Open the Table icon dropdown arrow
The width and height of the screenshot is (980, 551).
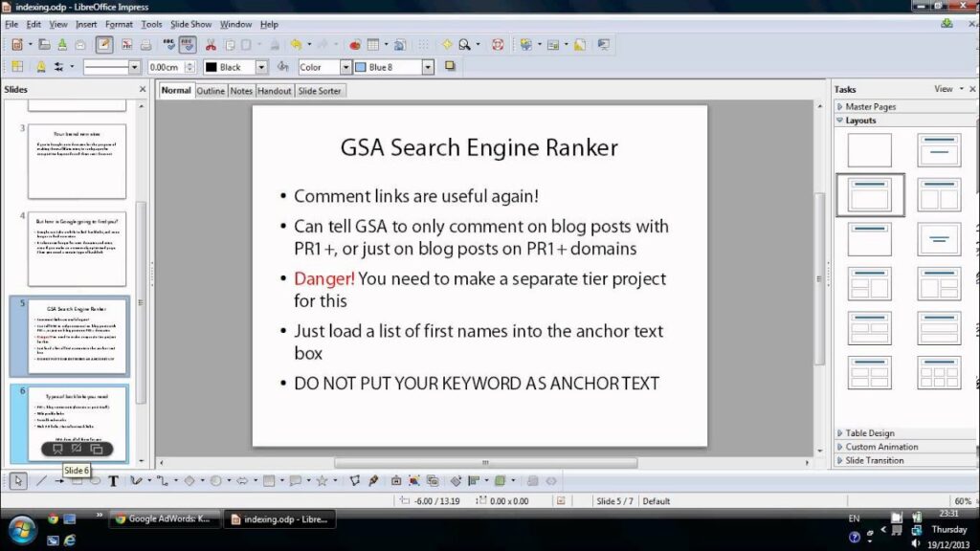point(386,44)
